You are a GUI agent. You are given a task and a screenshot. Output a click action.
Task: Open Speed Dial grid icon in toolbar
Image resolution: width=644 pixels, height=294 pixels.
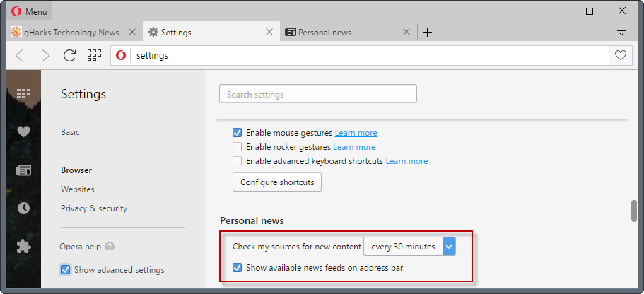[x=95, y=55]
